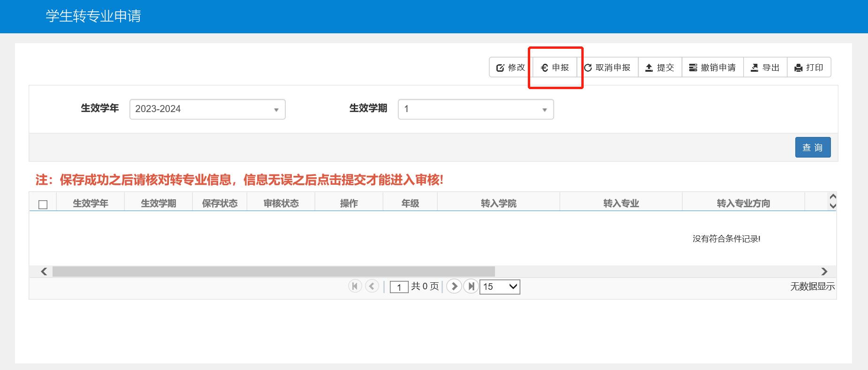Tick the select-all checkbox in table header
The height and width of the screenshot is (370, 868).
(43, 204)
